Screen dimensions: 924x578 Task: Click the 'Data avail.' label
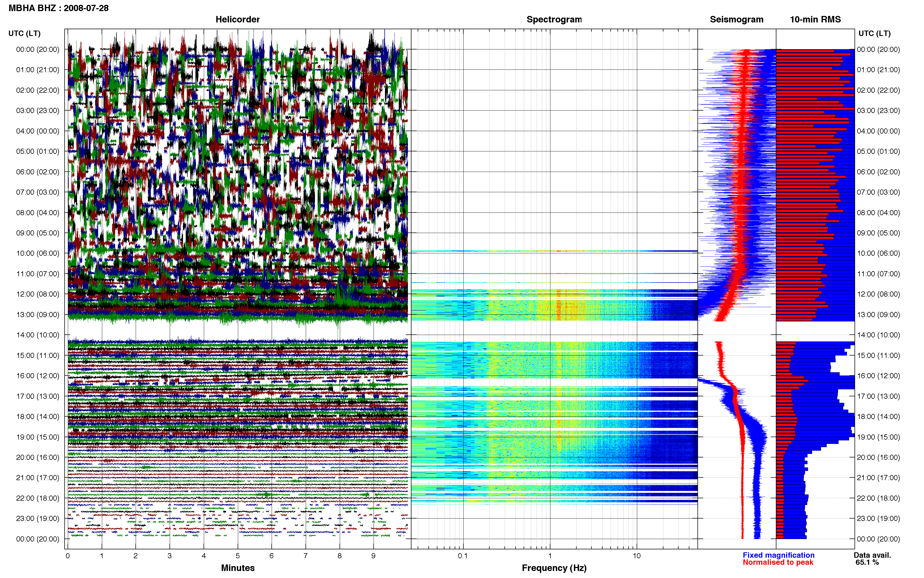(872, 555)
